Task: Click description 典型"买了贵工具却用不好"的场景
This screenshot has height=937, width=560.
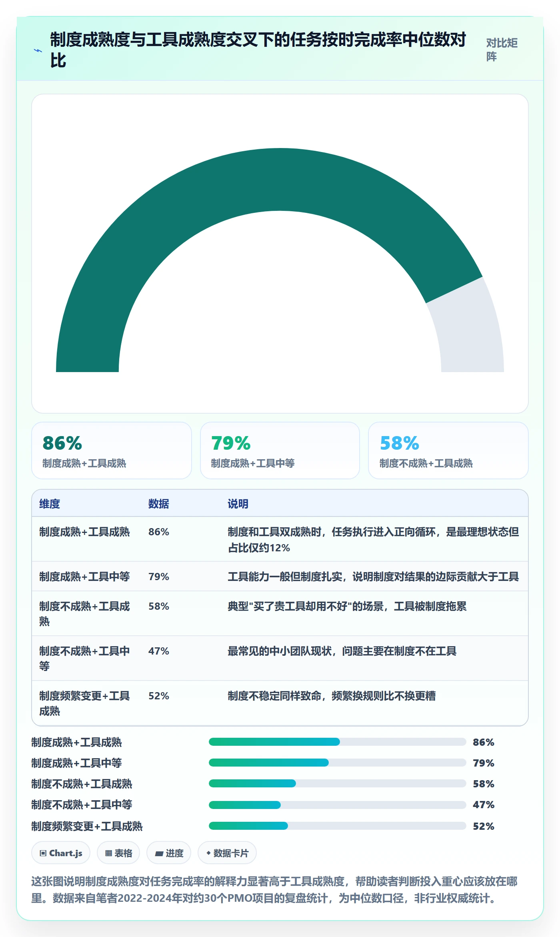Action: click(x=347, y=606)
